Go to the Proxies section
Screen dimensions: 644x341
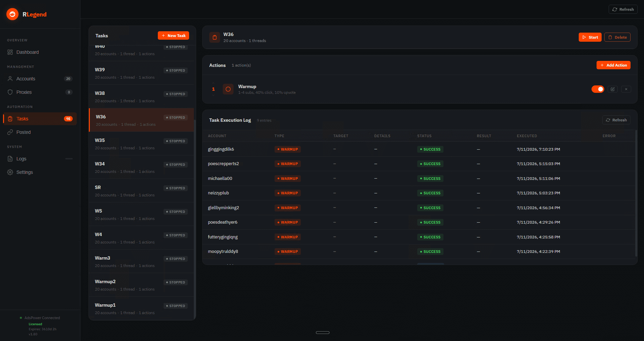[40, 92]
